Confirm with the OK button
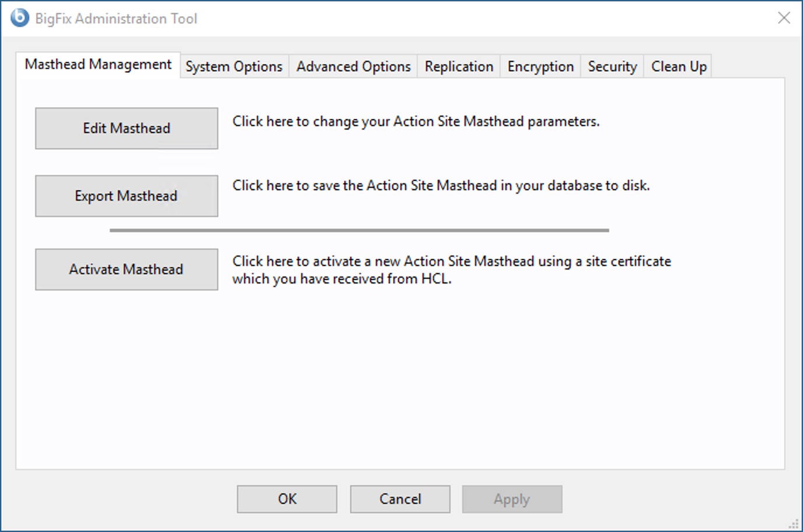Viewport: 803px width, 532px height. (287, 499)
